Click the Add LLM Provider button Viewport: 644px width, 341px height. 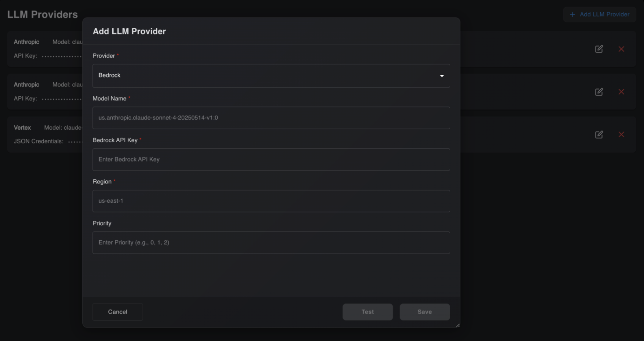[x=600, y=14]
